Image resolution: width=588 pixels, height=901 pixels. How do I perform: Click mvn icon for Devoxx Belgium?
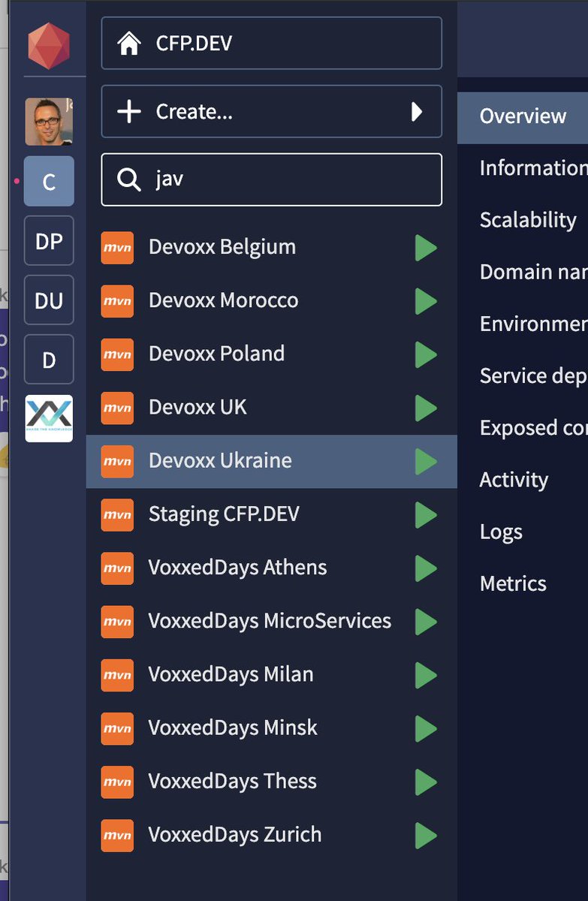117,247
